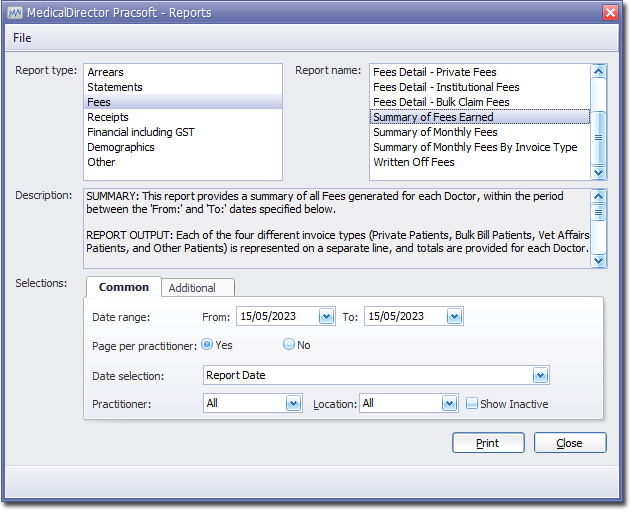
Task: Expand the Practitioner dropdown
Action: pyautogui.click(x=293, y=404)
